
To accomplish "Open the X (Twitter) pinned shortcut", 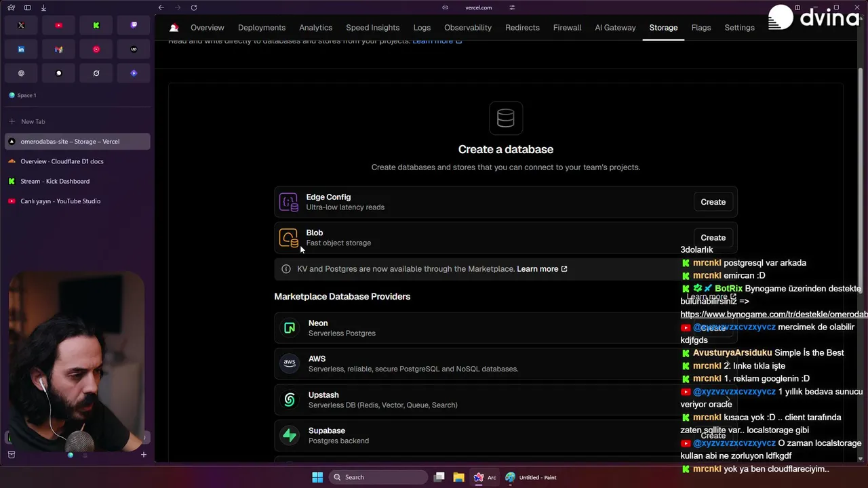I will [x=21, y=25].
